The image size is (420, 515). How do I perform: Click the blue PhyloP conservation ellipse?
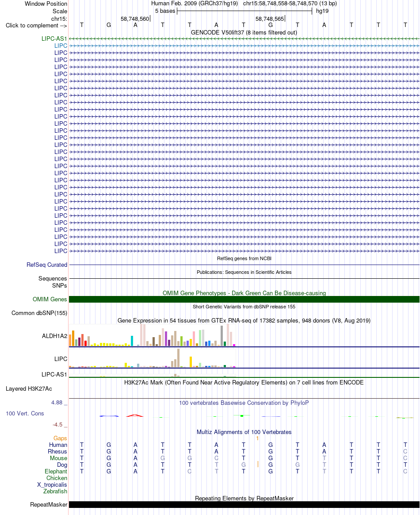click(109, 416)
